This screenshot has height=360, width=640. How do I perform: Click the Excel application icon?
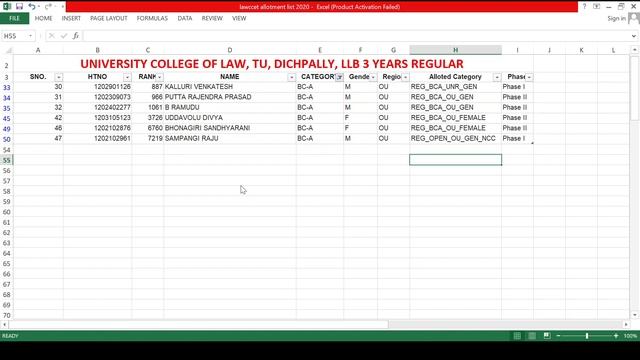[x=7, y=7]
